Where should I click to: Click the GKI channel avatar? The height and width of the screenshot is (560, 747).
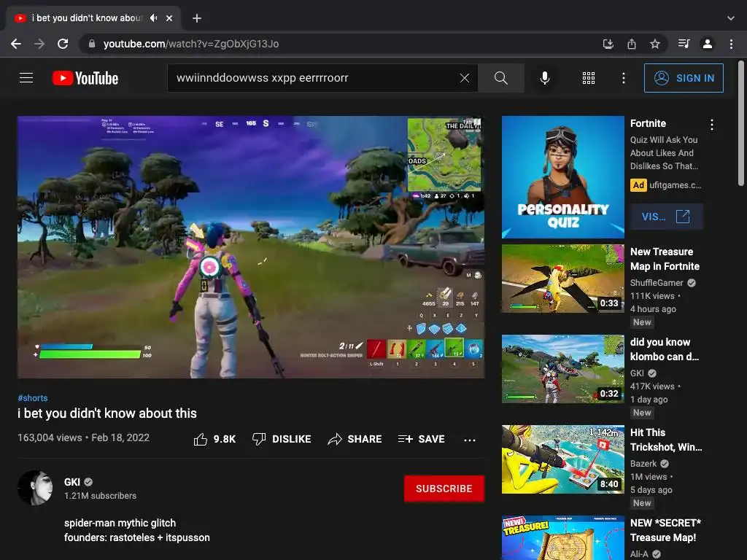35,488
